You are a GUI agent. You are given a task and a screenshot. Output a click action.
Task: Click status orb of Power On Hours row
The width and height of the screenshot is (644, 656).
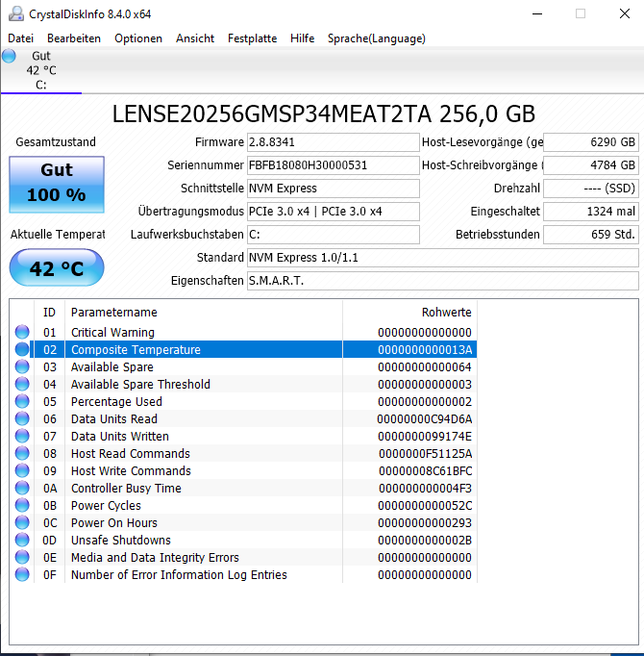coord(22,522)
